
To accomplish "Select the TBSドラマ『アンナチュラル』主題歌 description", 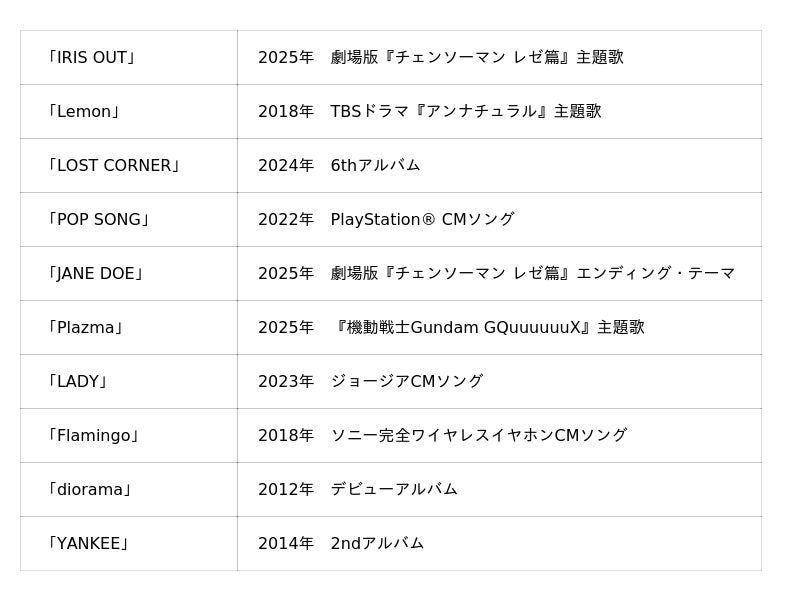I will [x=429, y=112].
